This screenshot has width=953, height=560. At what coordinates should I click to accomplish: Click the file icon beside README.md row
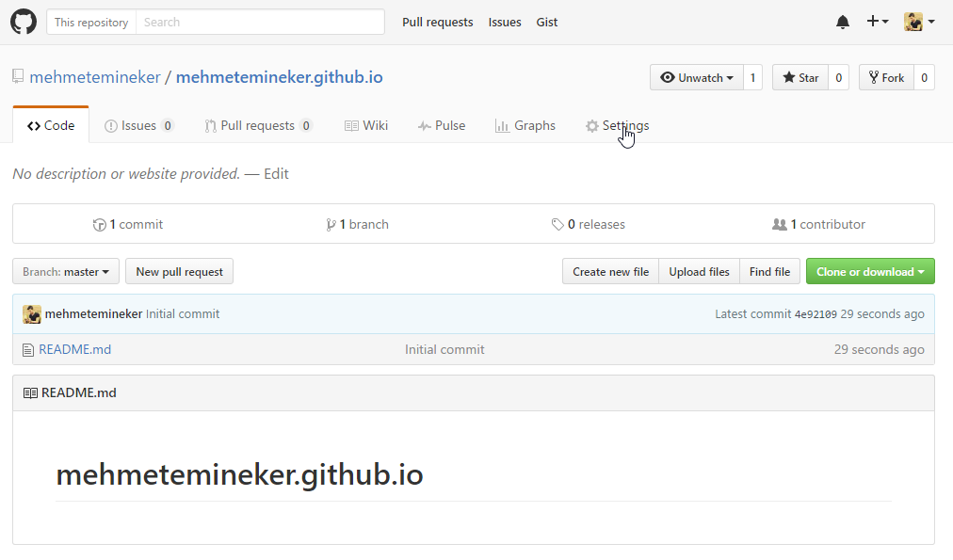point(28,350)
